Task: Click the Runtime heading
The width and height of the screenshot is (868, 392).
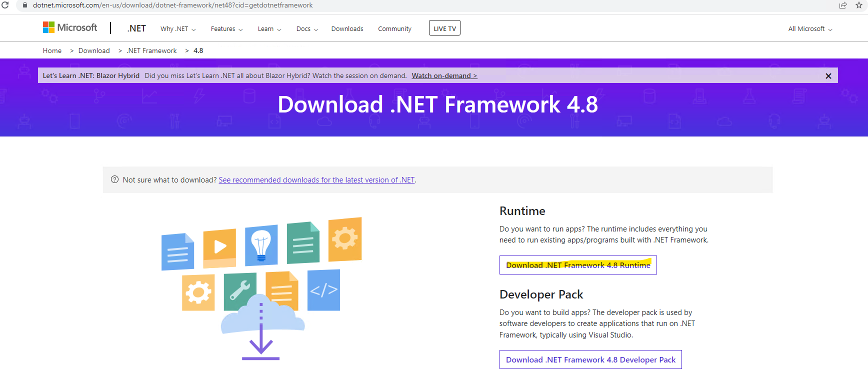Action: [x=522, y=211]
